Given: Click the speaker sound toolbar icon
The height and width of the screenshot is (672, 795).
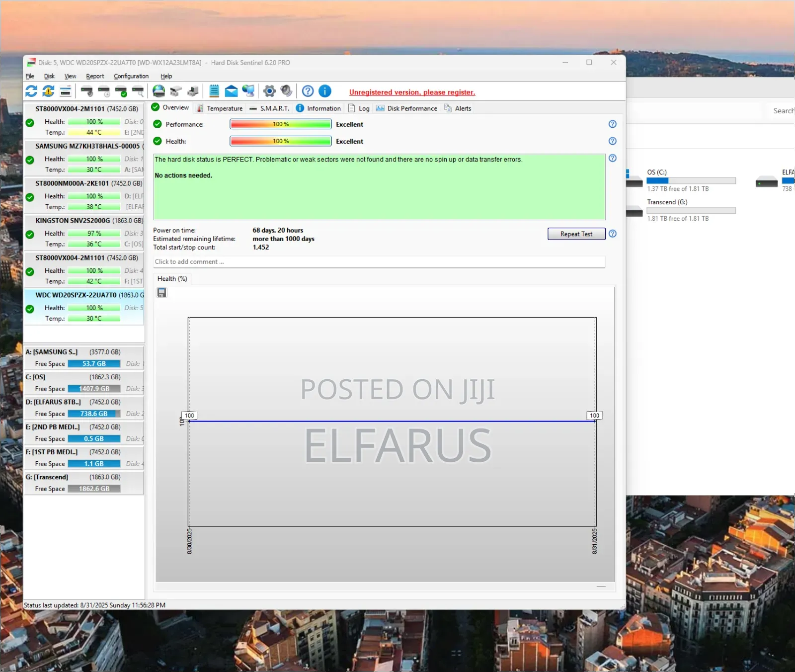Looking at the screenshot, I should click(x=286, y=91).
